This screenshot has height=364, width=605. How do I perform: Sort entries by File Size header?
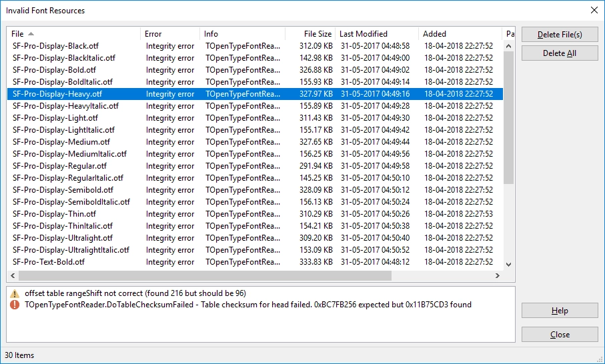click(x=317, y=34)
